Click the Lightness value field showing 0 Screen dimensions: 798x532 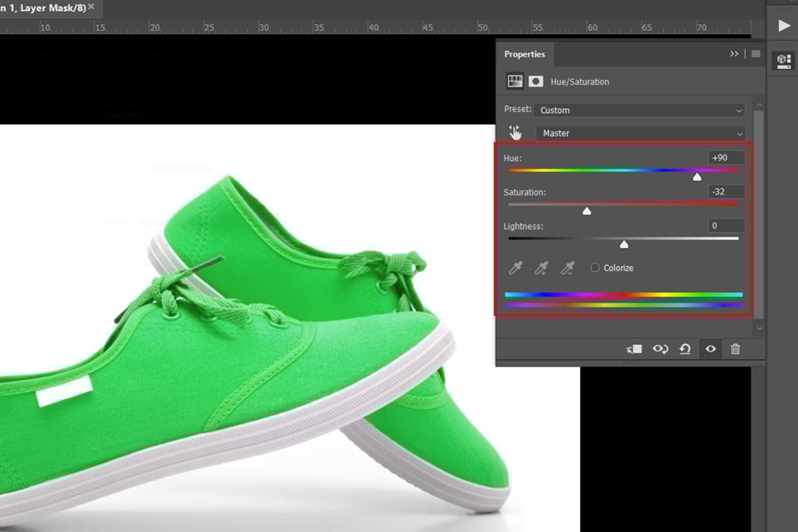(x=724, y=225)
